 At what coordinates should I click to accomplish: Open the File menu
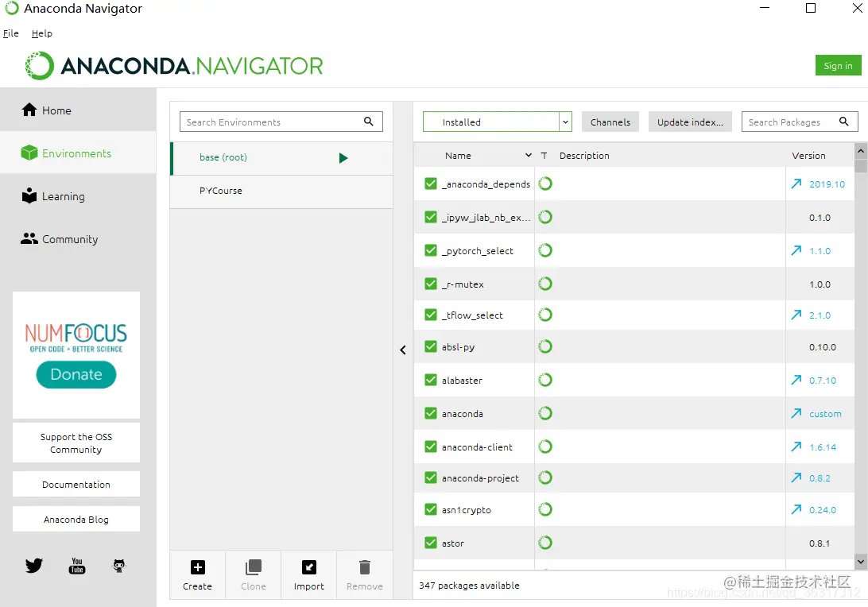pos(11,33)
